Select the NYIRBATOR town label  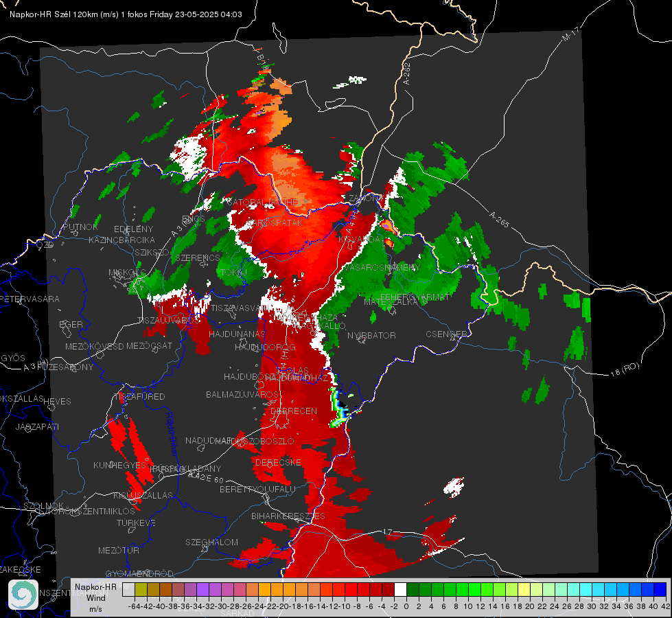point(371,335)
